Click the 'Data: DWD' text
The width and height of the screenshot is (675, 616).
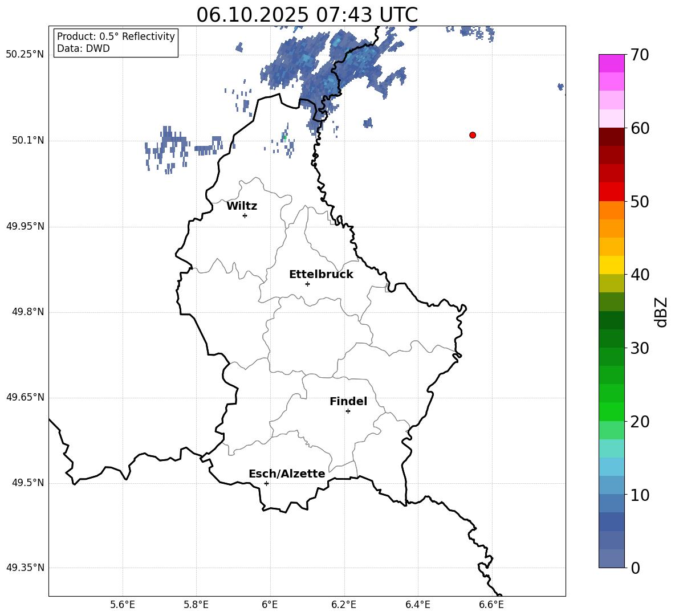coord(83,48)
